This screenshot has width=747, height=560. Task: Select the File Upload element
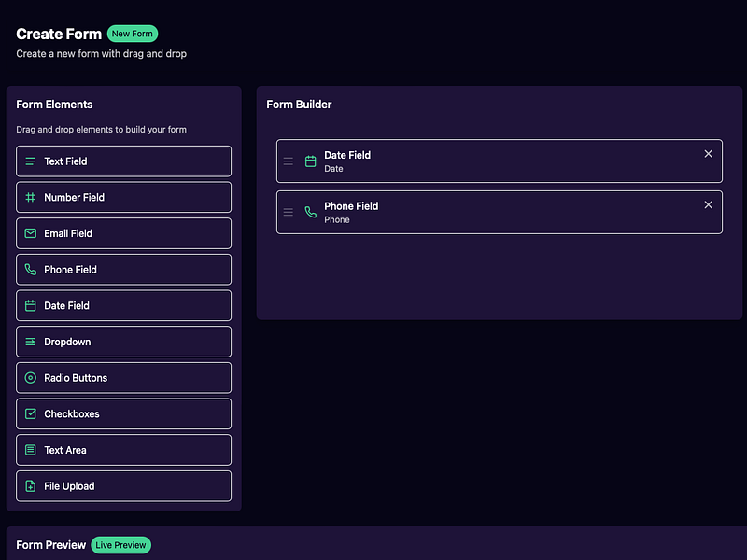[124, 486]
